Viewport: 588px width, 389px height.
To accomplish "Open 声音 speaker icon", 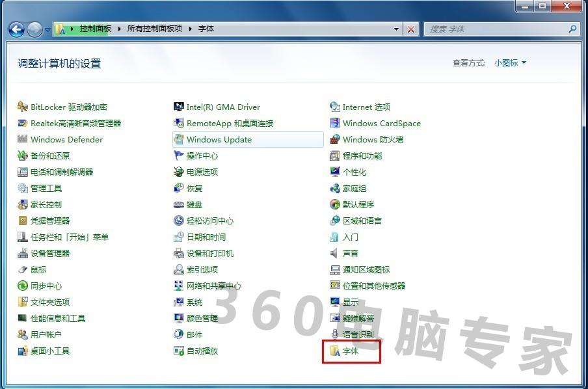I will click(334, 253).
